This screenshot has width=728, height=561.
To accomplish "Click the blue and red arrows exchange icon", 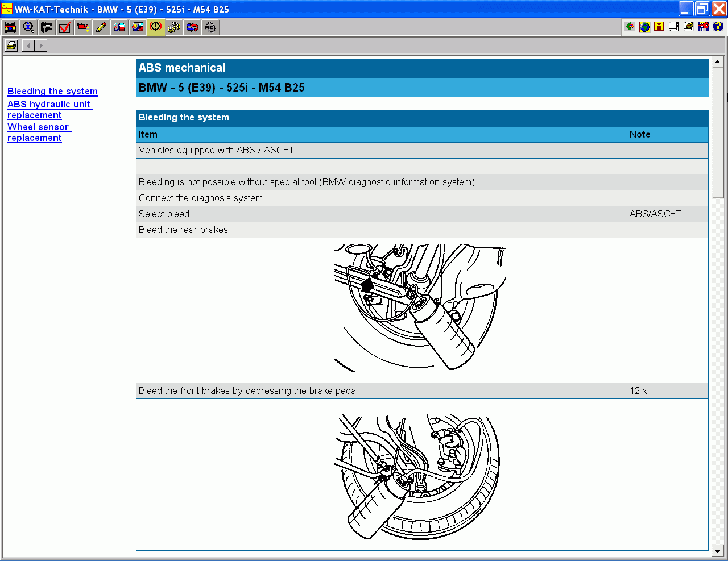I will click(192, 27).
